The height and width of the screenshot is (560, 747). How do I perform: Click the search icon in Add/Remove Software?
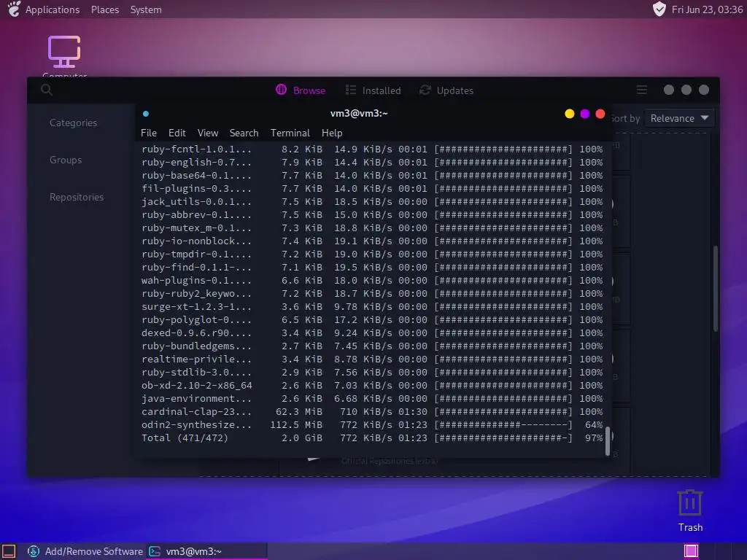[x=46, y=90]
